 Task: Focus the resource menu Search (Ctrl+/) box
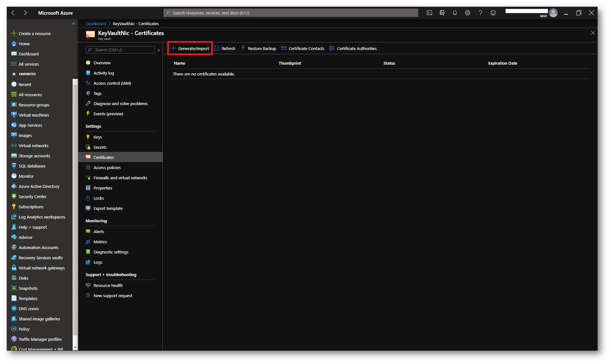coord(120,50)
